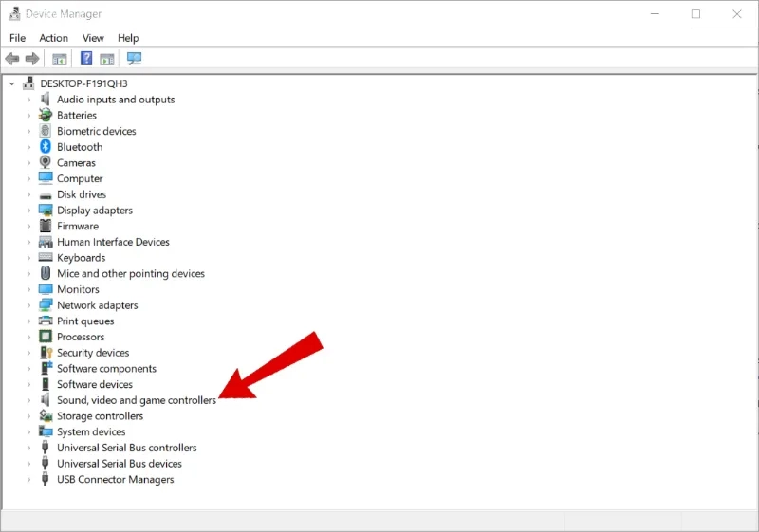Select the Universal Serial Bus devices label
Screen dimensions: 759x532
(120, 464)
